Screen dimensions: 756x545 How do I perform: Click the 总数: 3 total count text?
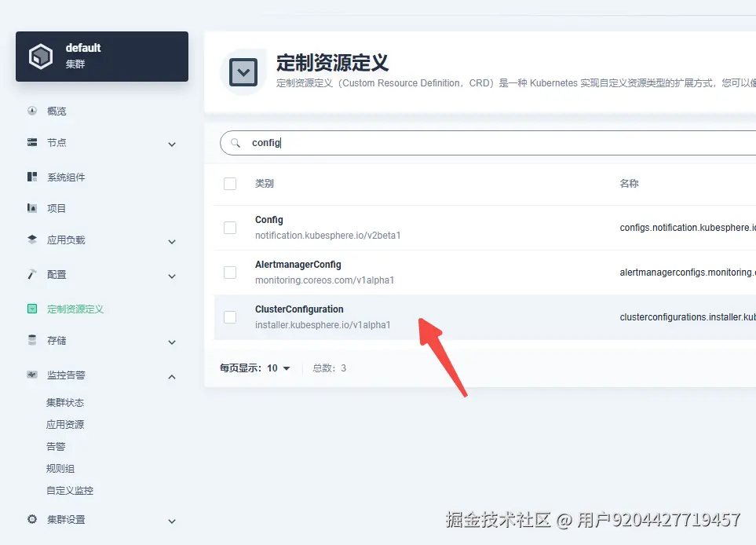point(329,368)
